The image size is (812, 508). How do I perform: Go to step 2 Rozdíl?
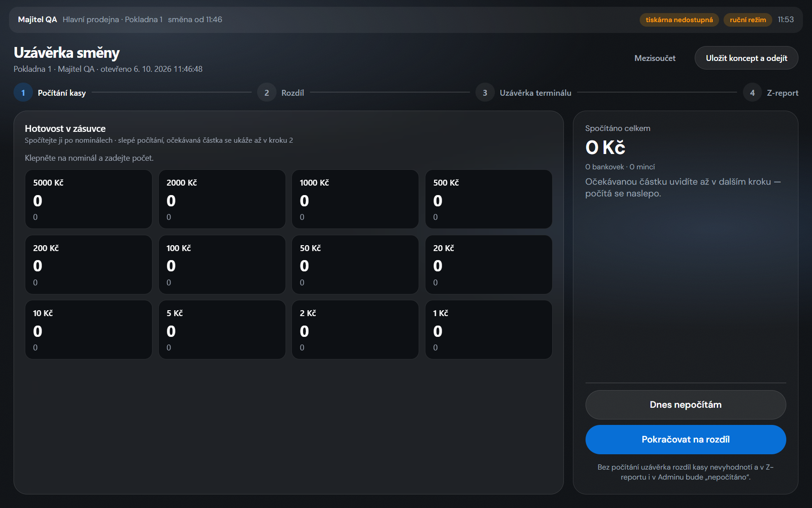pos(281,93)
